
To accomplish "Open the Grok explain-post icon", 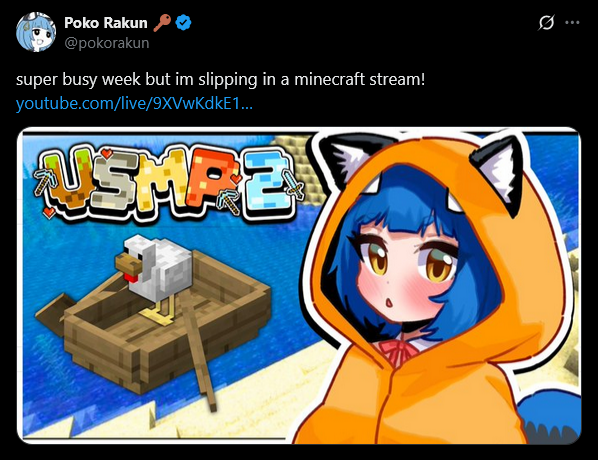I will pyautogui.click(x=547, y=23).
